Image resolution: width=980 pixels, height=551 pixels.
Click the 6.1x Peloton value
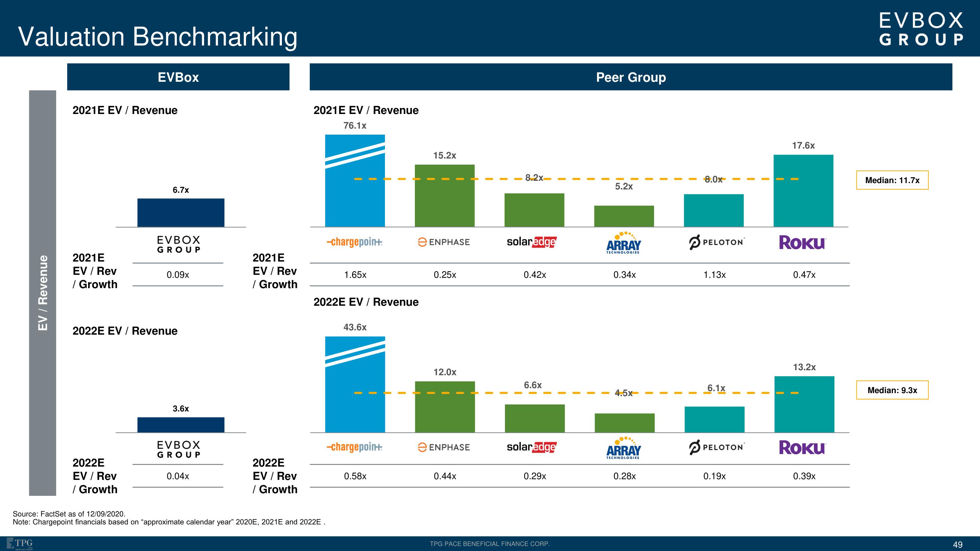coord(716,388)
